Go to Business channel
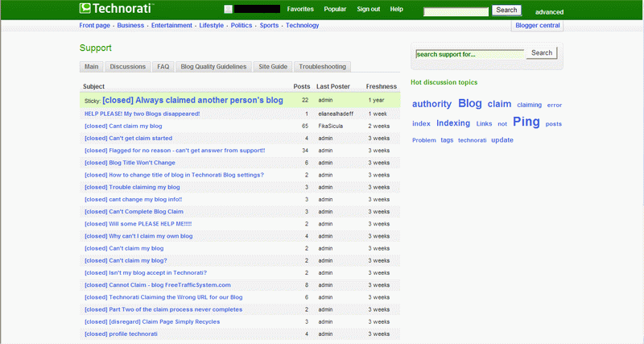 click(x=130, y=26)
